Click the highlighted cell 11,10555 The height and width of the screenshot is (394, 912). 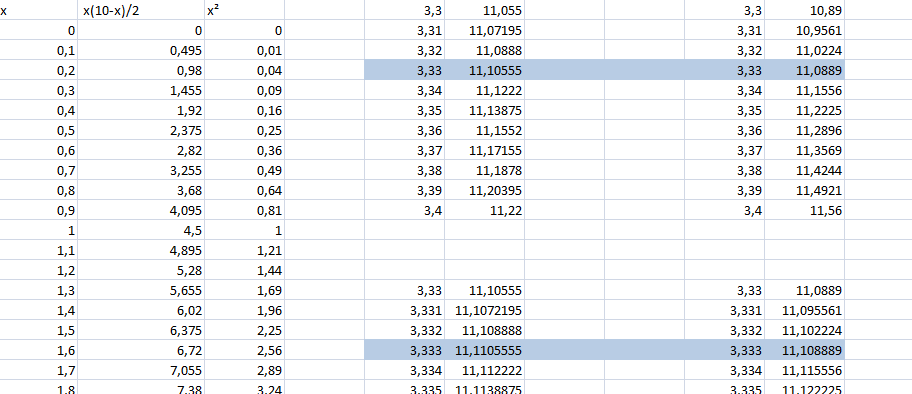484,70
